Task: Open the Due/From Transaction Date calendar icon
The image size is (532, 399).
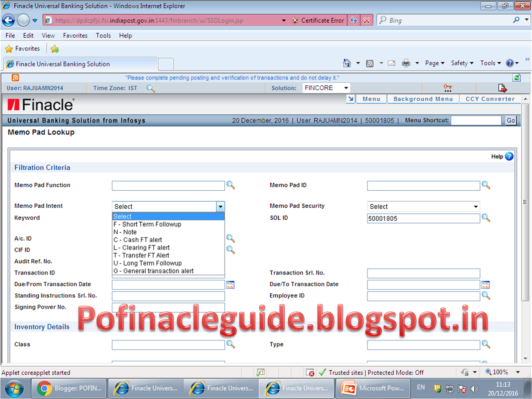Action: pos(230,284)
